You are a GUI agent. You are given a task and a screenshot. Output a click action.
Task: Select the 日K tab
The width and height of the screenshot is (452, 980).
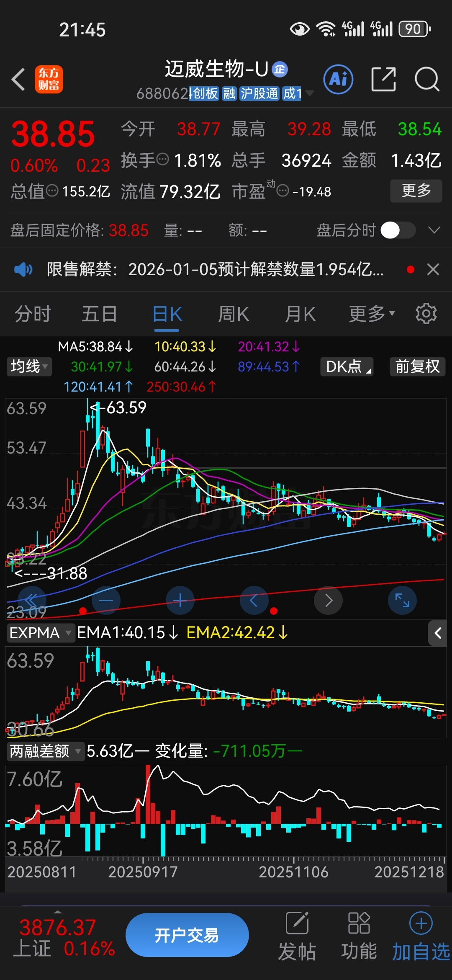167,314
